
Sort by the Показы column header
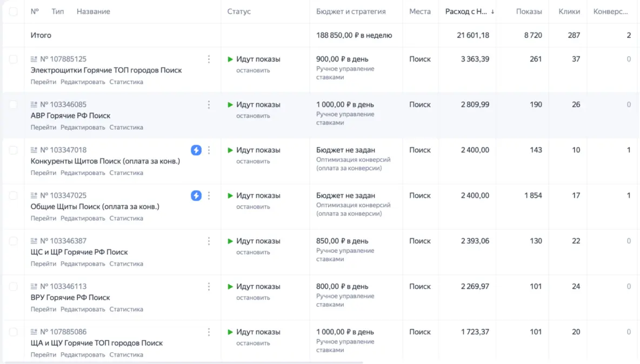coord(529,11)
